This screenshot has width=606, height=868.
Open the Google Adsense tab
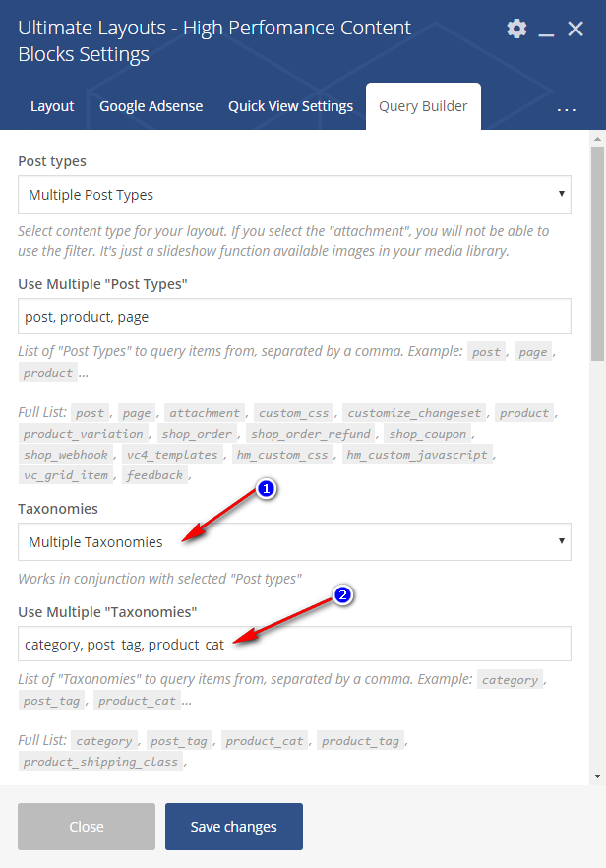click(x=151, y=106)
